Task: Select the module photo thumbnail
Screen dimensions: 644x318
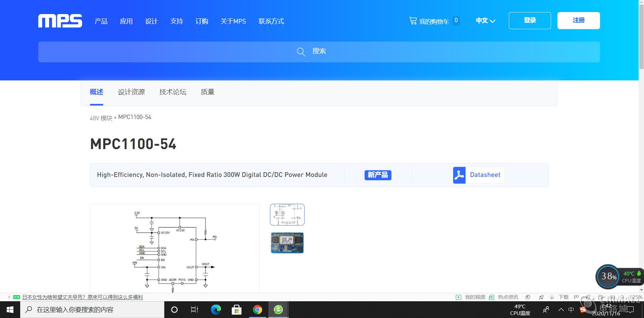Action: click(x=287, y=243)
